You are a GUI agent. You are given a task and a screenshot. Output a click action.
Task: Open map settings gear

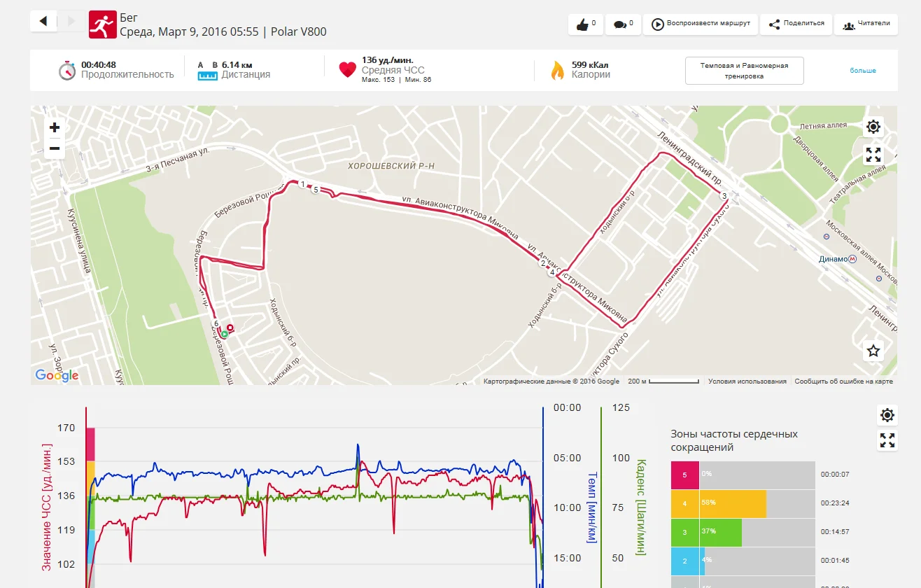click(873, 127)
